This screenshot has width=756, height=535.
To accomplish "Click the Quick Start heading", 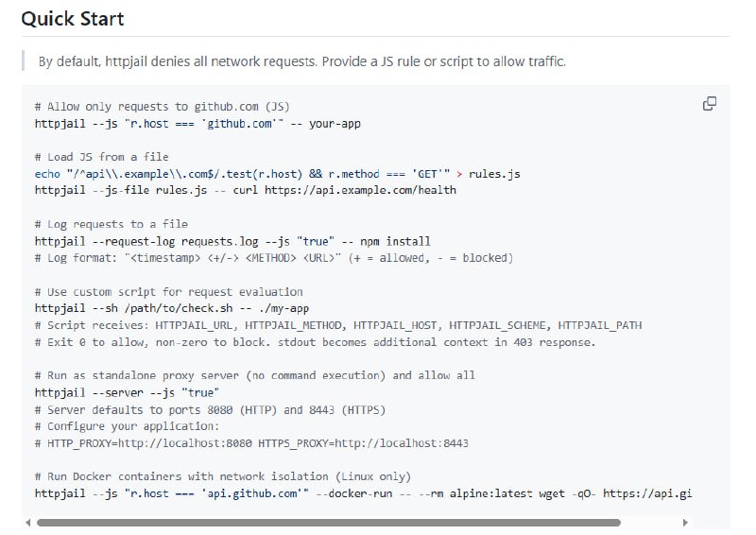I will point(73,19).
